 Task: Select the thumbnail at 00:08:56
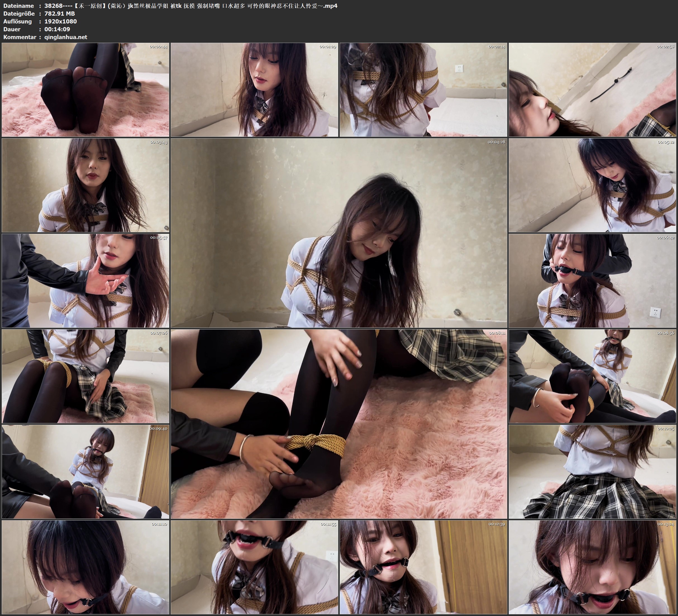592,376
